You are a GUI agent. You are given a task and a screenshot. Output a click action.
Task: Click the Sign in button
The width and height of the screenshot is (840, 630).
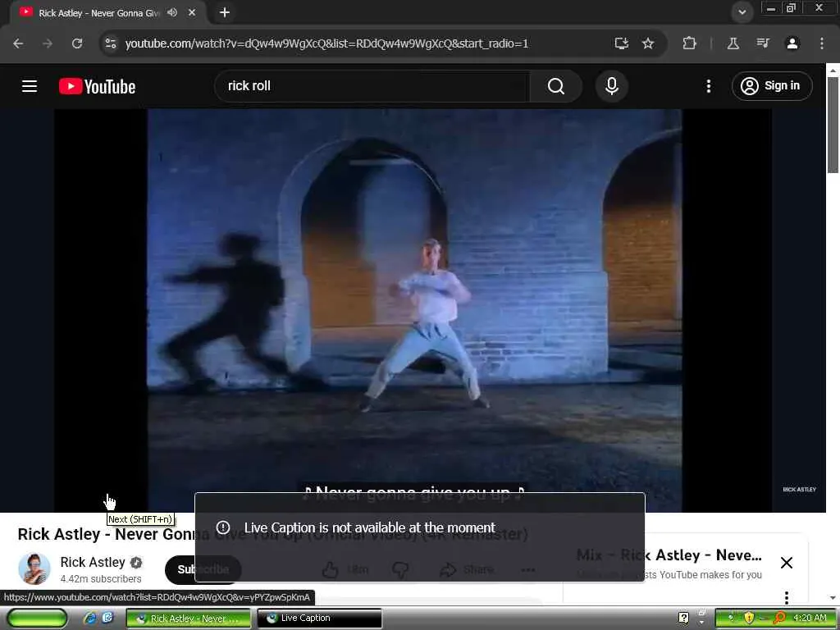click(772, 85)
